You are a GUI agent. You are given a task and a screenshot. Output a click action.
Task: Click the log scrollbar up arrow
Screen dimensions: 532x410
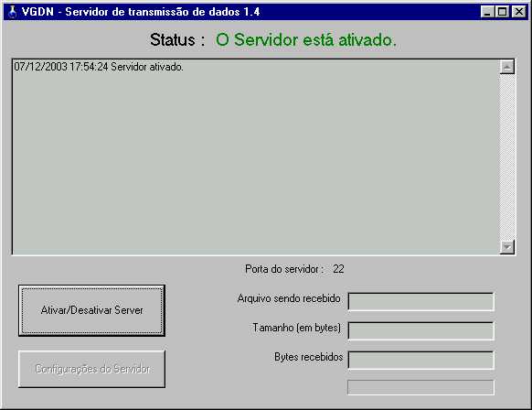pos(507,67)
